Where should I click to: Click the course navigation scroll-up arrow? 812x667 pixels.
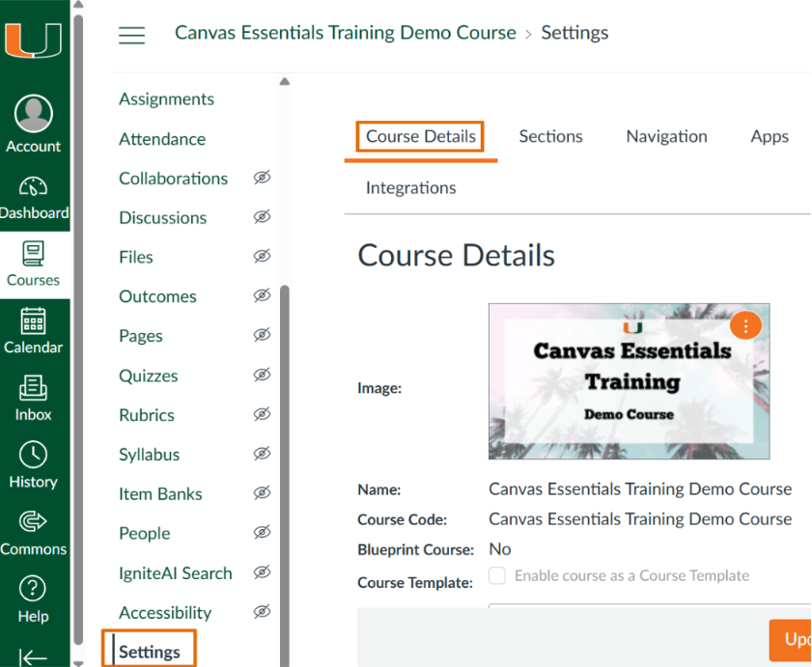(284, 81)
